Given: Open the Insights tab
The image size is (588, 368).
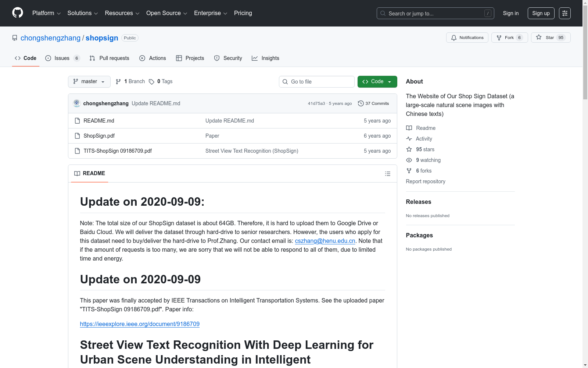Looking at the screenshot, I should point(265,58).
